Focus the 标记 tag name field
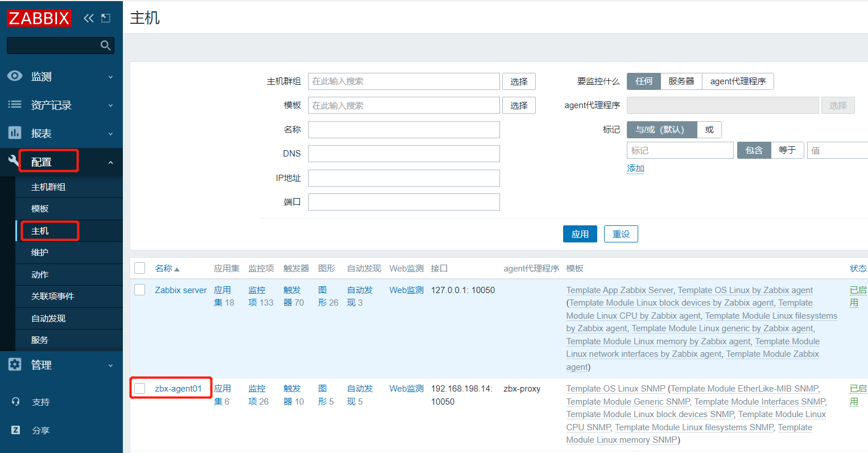 680,150
